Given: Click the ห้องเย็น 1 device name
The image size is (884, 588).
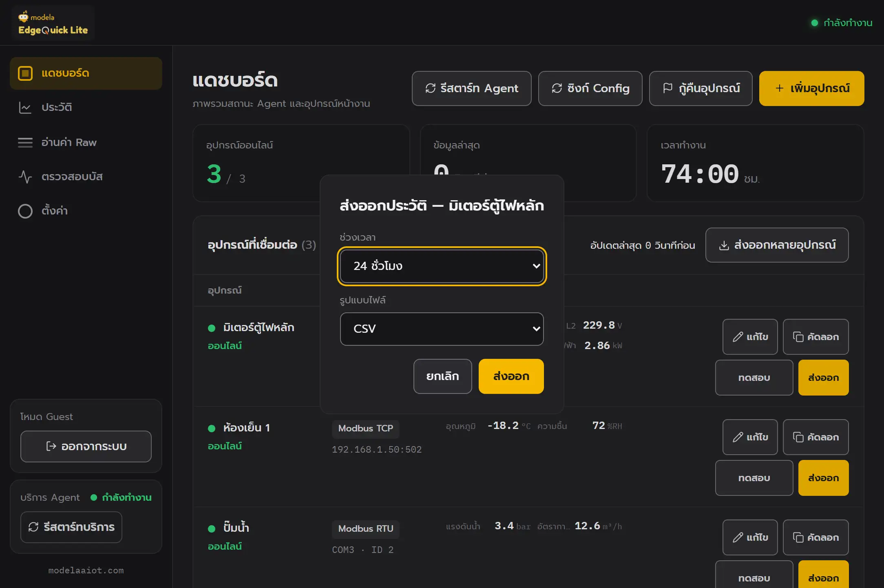Looking at the screenshot, I should 247,428.
